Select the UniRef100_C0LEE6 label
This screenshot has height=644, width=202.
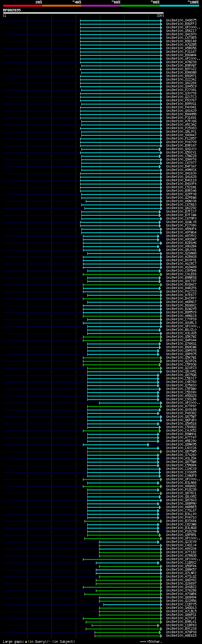coord(181,274)
